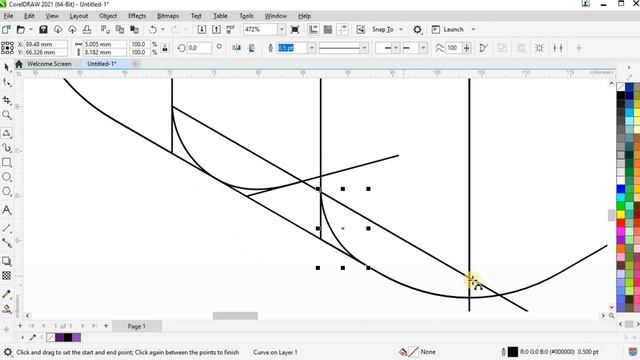
Task: Click the rotation angle field
Action: (199, 48)
